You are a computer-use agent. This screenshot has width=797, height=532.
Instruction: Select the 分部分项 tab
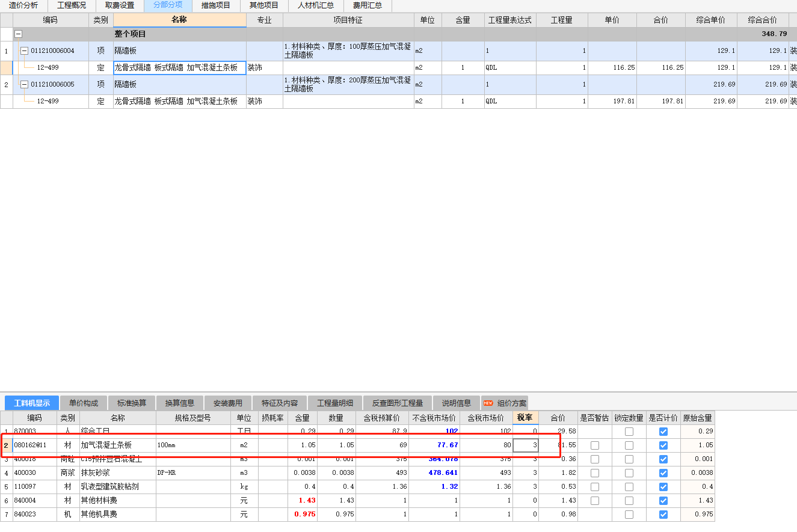tap(168, 5)
